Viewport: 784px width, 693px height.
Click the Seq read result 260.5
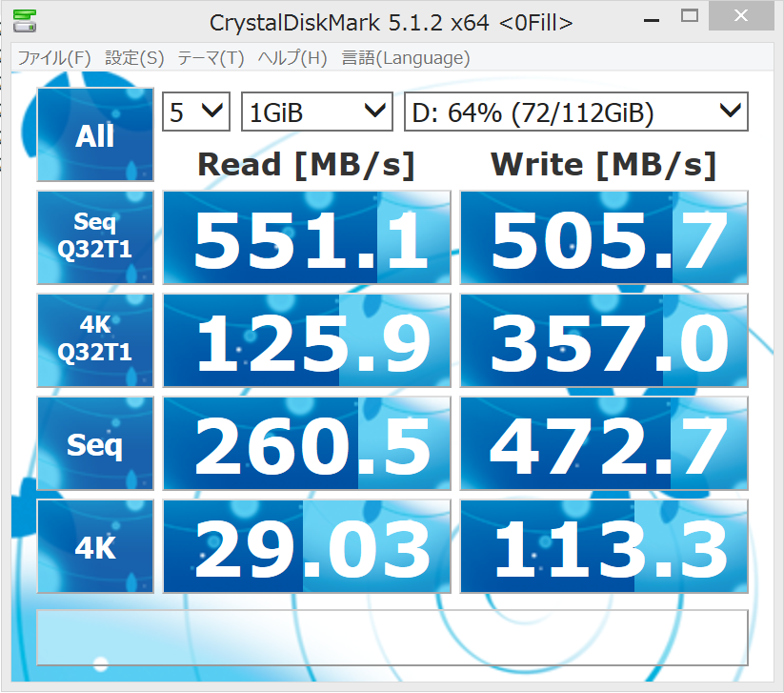coord(307,444)
